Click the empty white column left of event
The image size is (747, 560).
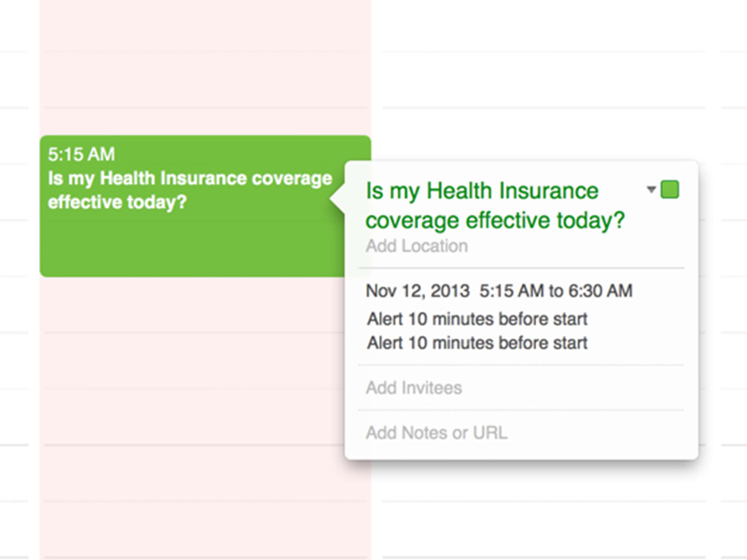pyautogui.click(x=19, y=205)
